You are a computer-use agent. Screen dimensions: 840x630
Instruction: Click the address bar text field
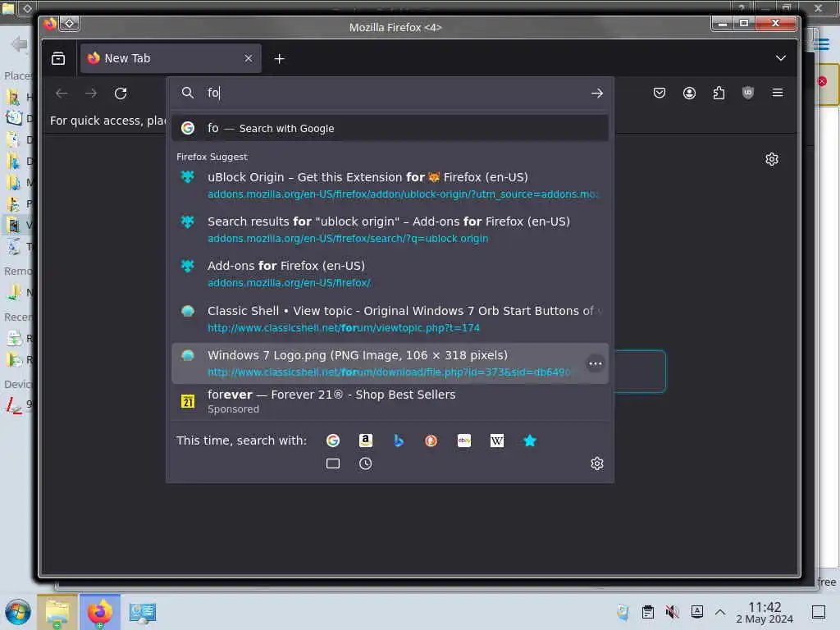[x=396, y=94]
